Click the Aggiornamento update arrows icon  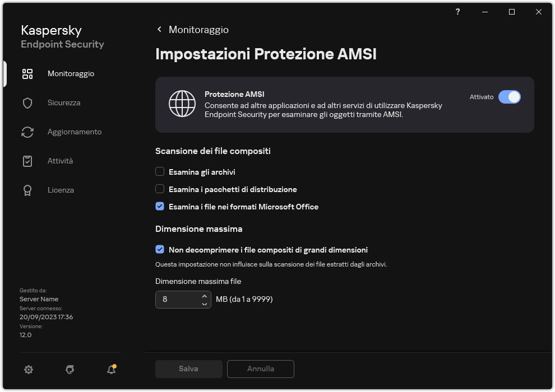(x=27, y=132)
